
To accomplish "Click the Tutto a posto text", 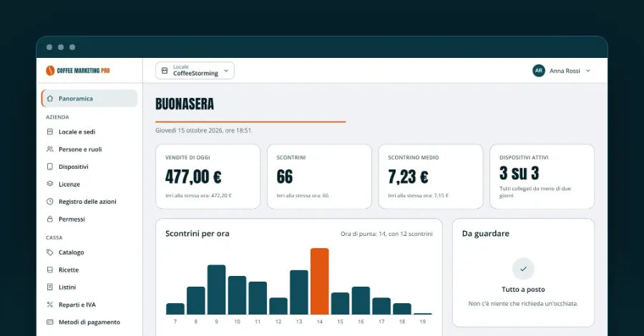I will pos(523,290).
